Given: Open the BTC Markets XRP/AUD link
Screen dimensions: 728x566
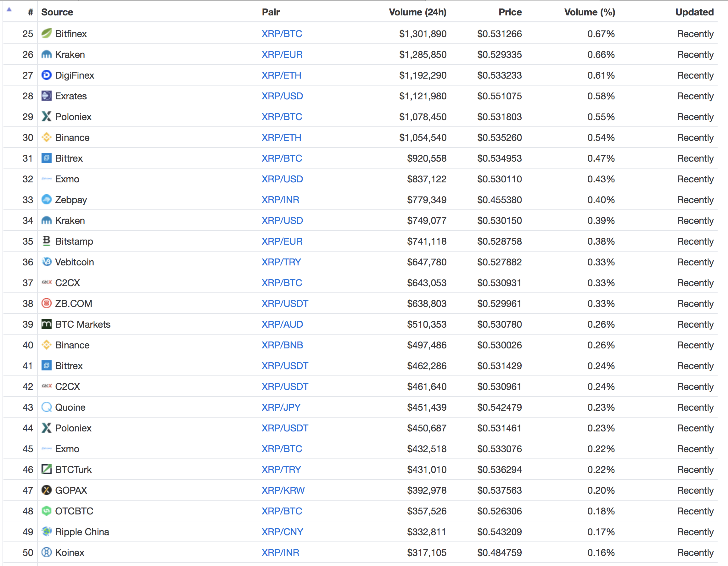Looking at the screenshot, I should point(282,324).
